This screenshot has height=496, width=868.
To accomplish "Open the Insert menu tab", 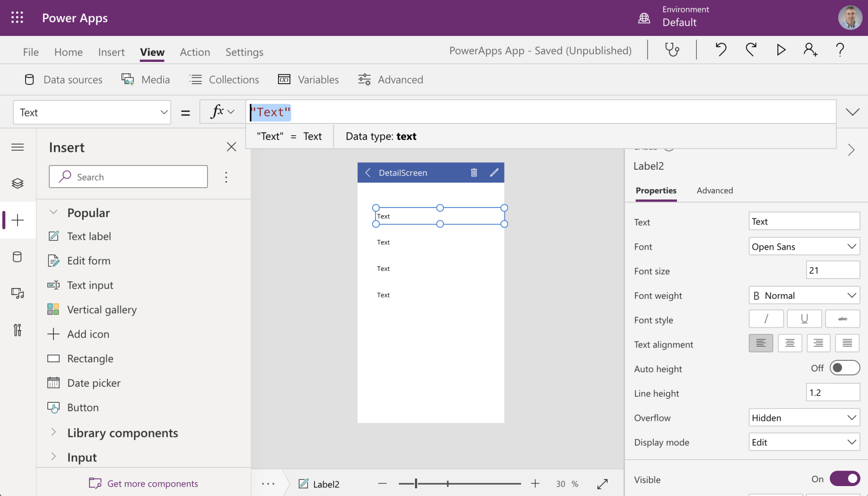I will [x=111, y=52].
